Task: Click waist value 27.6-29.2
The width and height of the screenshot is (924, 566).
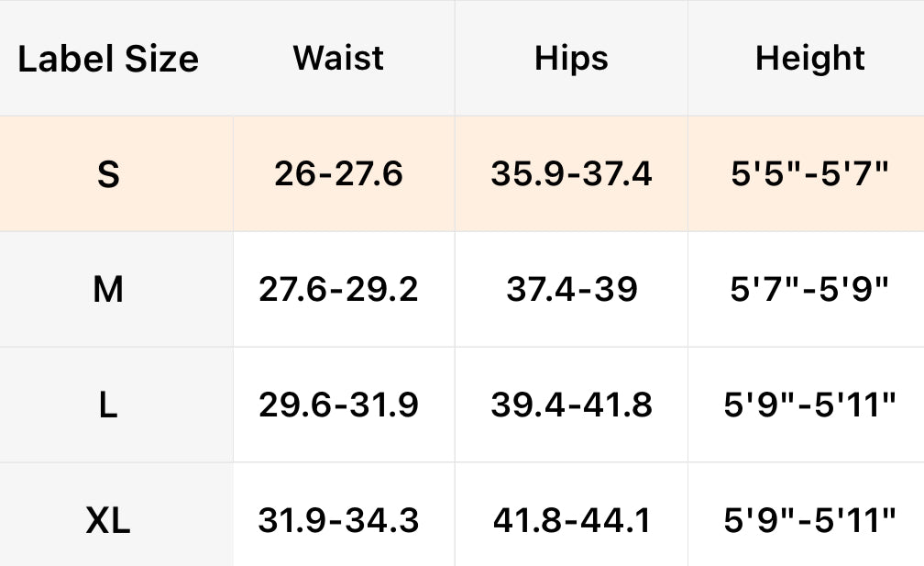Action: tap(339, 290)
